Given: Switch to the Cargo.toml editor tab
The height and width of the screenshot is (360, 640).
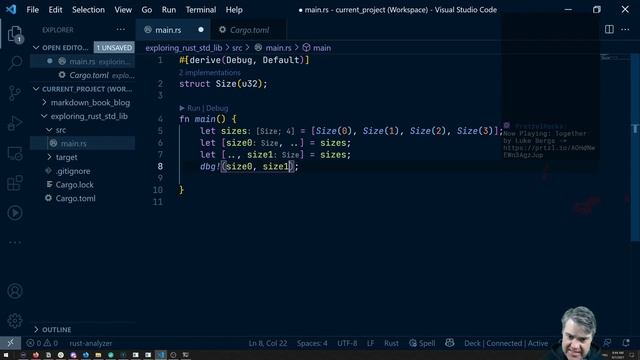Looking at the screenshot, I should (249, 30).
